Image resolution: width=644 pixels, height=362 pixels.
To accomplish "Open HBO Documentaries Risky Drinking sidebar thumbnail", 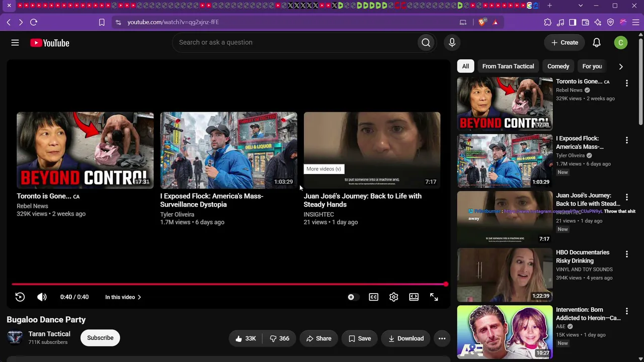I will (x=505, y=275).
